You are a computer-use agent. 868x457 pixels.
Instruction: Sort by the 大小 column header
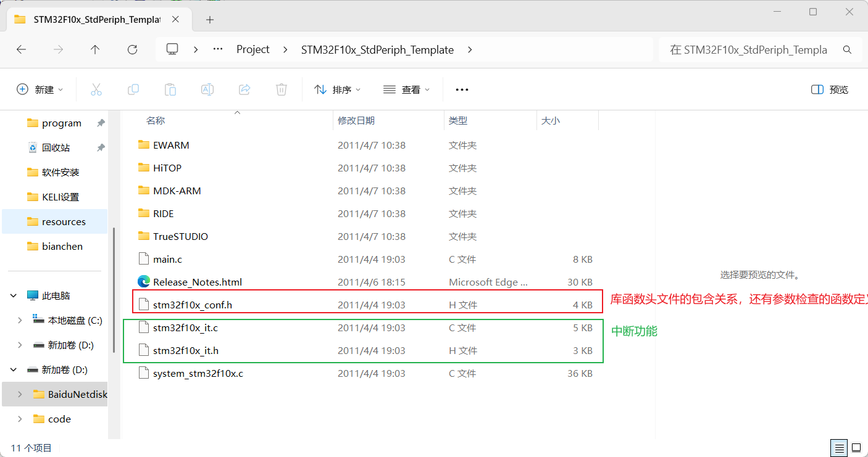pyautogui.click(x=567, y=121)
